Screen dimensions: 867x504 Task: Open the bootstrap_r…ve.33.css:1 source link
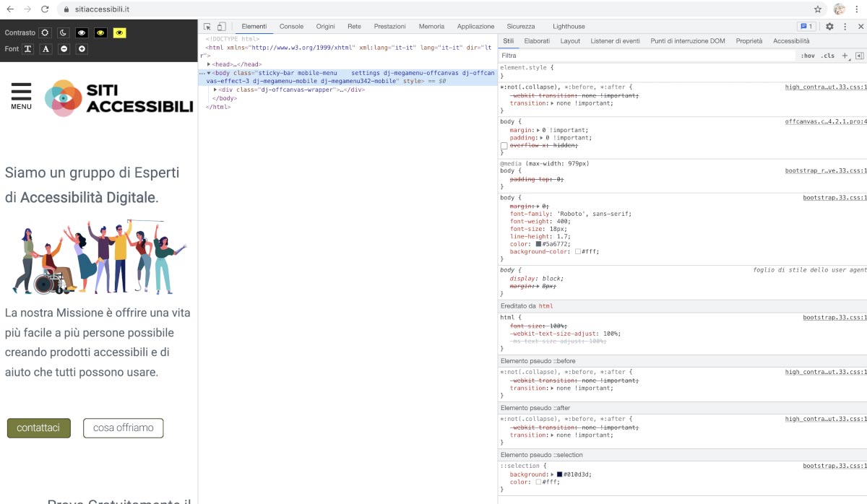[826, 171]
